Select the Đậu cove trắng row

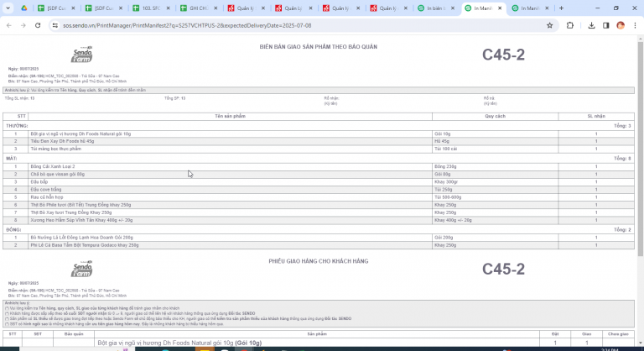[x=319, y=190]
